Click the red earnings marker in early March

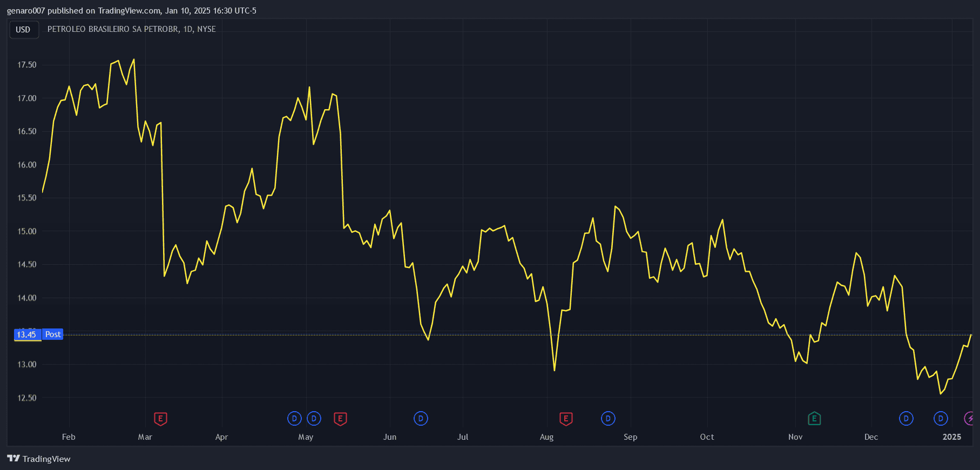click(x=160, y=419)
